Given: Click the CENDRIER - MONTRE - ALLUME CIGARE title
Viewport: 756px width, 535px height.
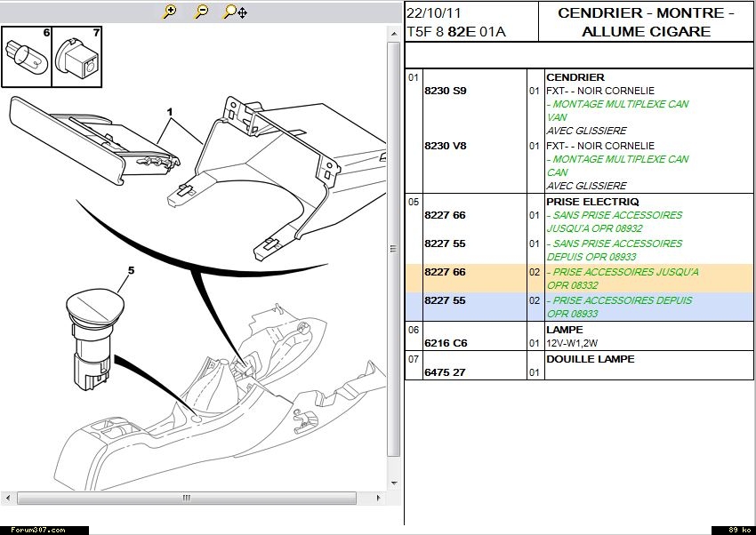Looking at the screenshot, I should (x=646, y=22).
